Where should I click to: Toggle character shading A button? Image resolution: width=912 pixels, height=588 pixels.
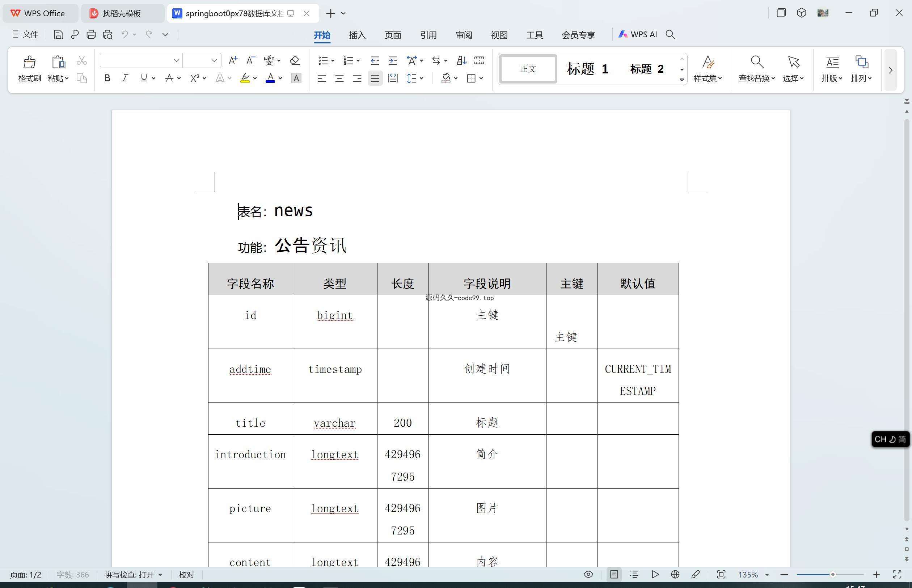[x=296, y=78]
